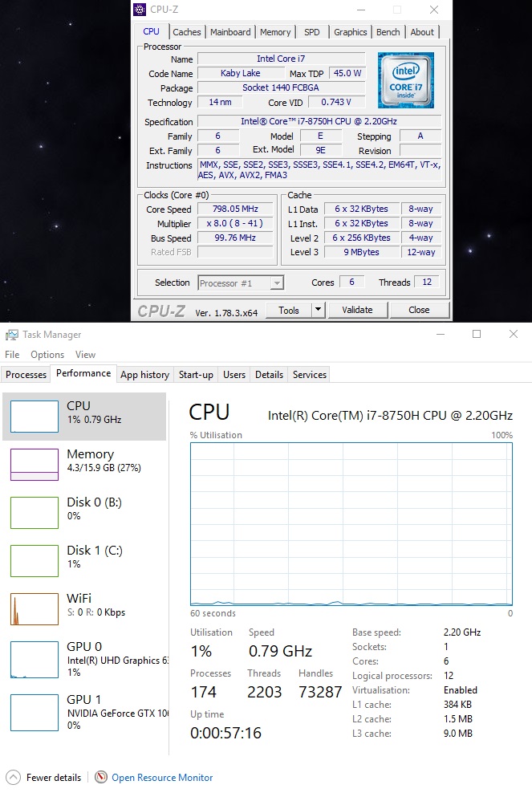Click the Resource Monitor gauge icon
This screenshot has width=532, height=797.
click(101, 777)
